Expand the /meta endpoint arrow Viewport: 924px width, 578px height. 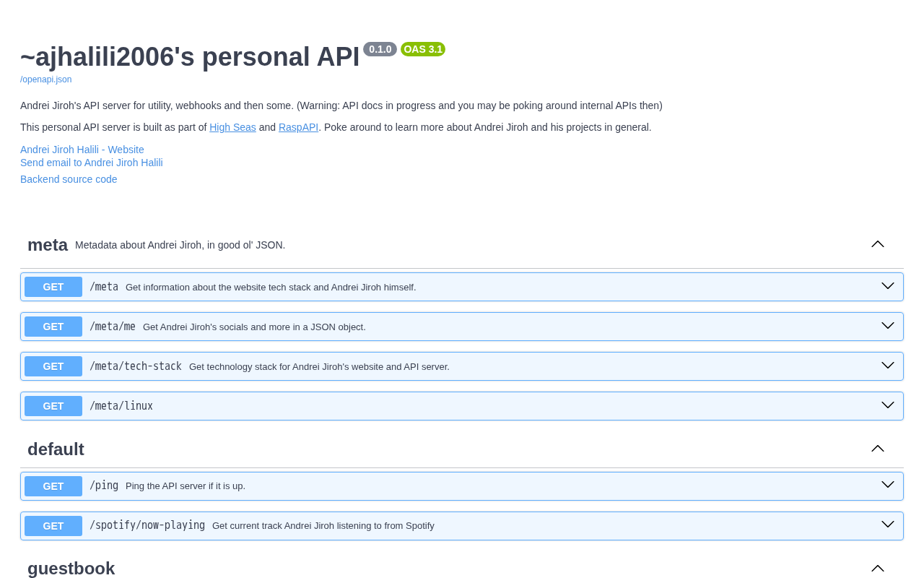[888, 286]
